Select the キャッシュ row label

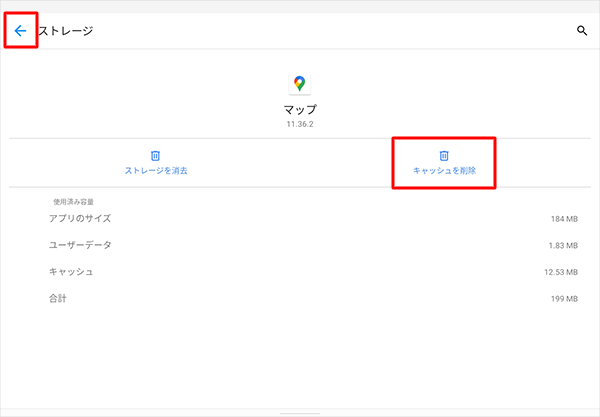(71, 272)
